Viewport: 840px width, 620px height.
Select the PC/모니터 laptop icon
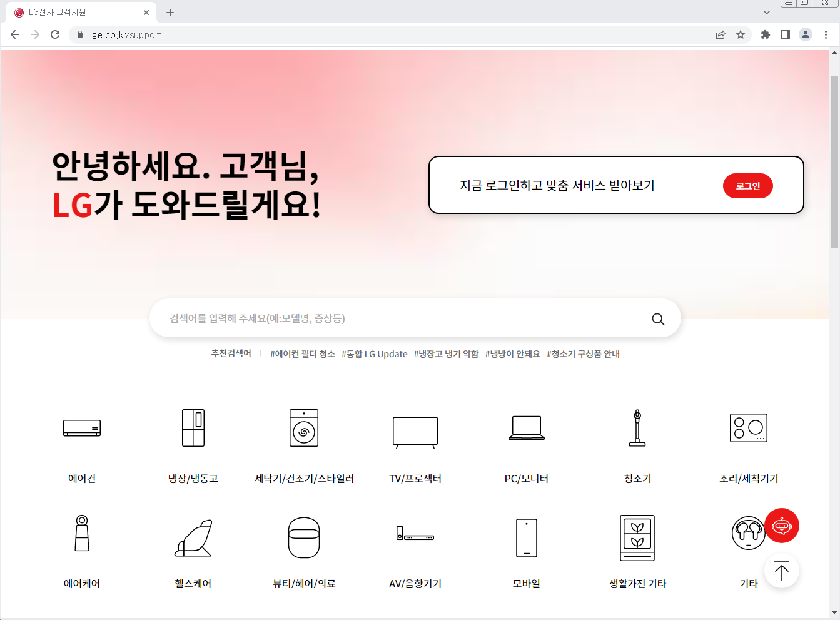point(527,428)
